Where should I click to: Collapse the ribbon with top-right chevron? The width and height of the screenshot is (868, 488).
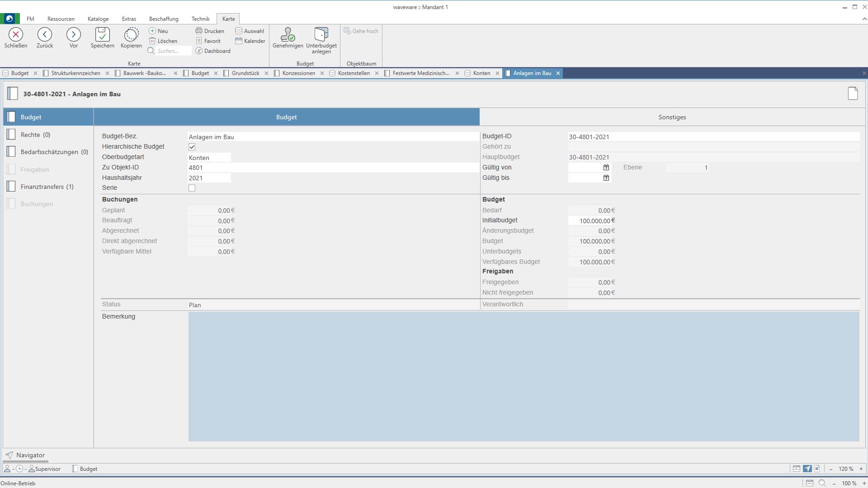(864, 19)
